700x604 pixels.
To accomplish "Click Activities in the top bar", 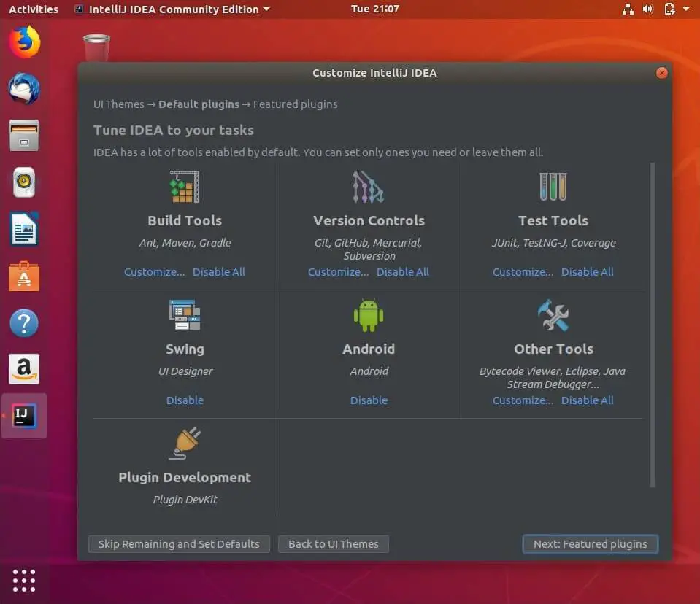I will click(x=34, y=9).
